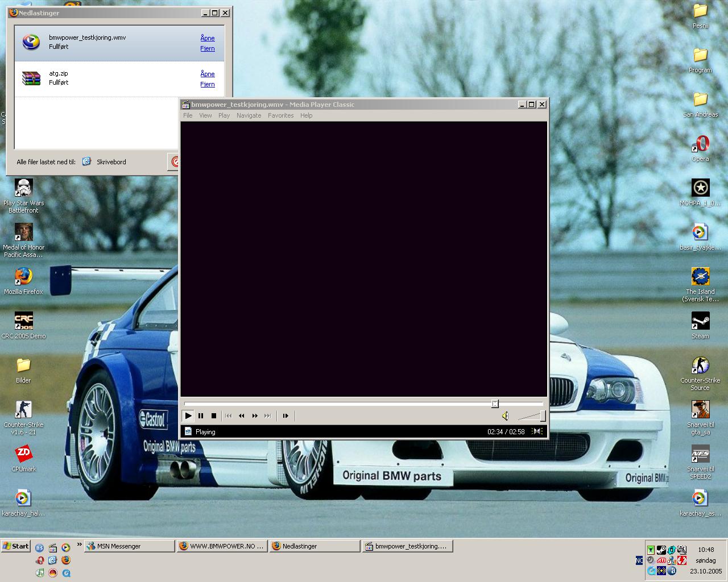
Task: Skip to next track in Media Player Classic
Action: coord(268,415)
